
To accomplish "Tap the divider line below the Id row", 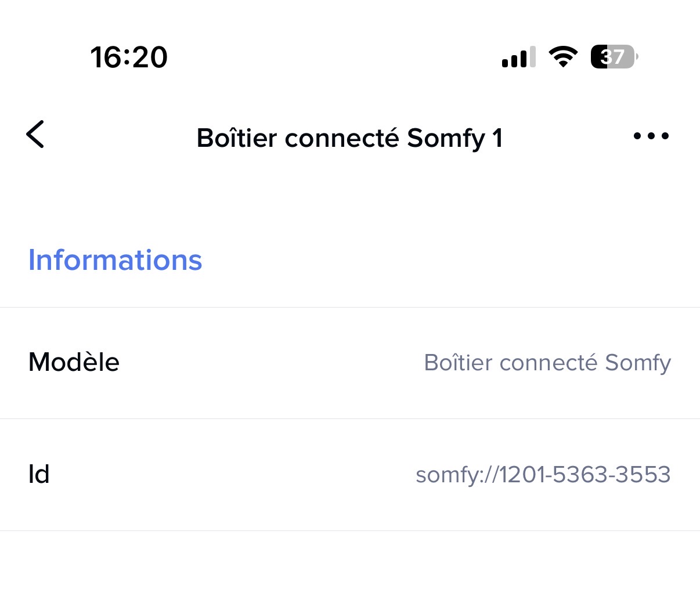I will 350,530.
